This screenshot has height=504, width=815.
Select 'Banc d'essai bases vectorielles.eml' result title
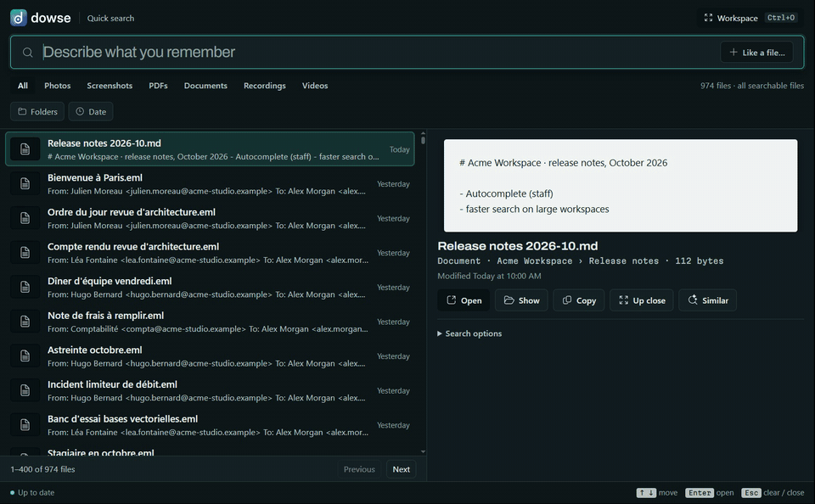122,419
